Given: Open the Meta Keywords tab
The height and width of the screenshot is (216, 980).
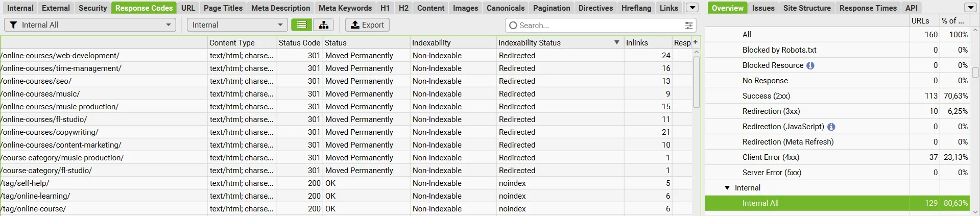Looking at the screenshot, I should [x=345, y=8].
